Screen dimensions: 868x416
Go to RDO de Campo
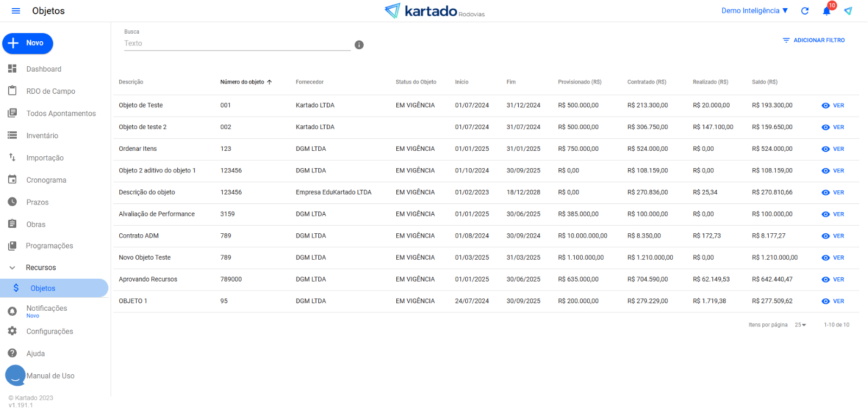click(50, 91)
